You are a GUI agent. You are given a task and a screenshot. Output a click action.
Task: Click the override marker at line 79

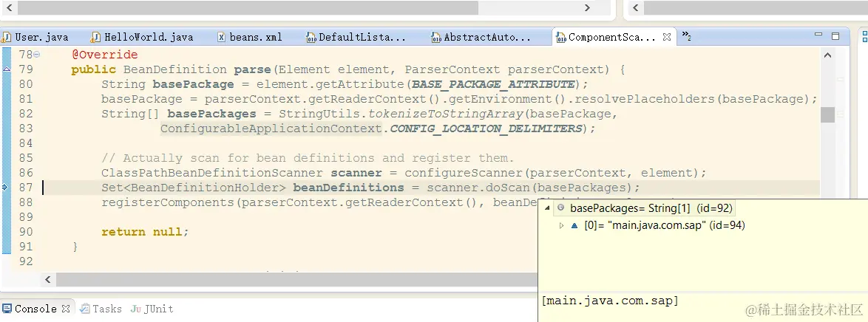pos(7,69)
